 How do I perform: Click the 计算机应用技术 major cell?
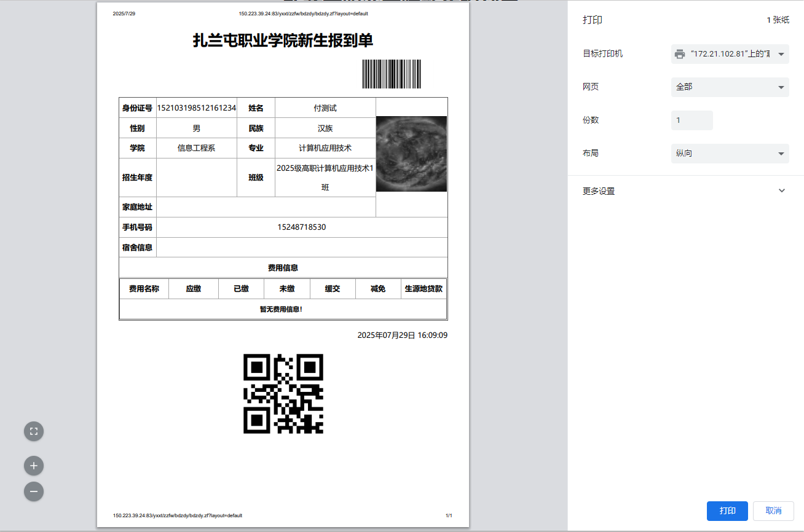pos(325,148)
